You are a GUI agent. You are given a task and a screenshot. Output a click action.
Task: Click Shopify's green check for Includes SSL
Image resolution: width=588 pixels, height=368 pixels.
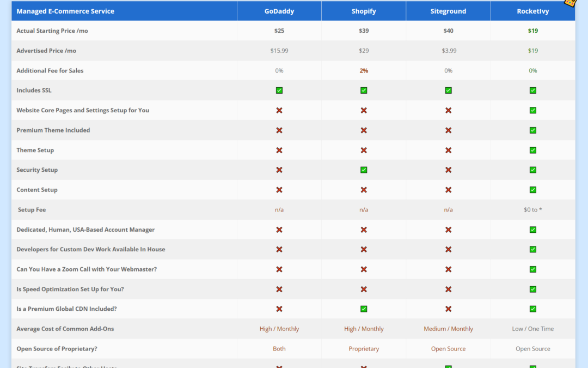(364, 90)
